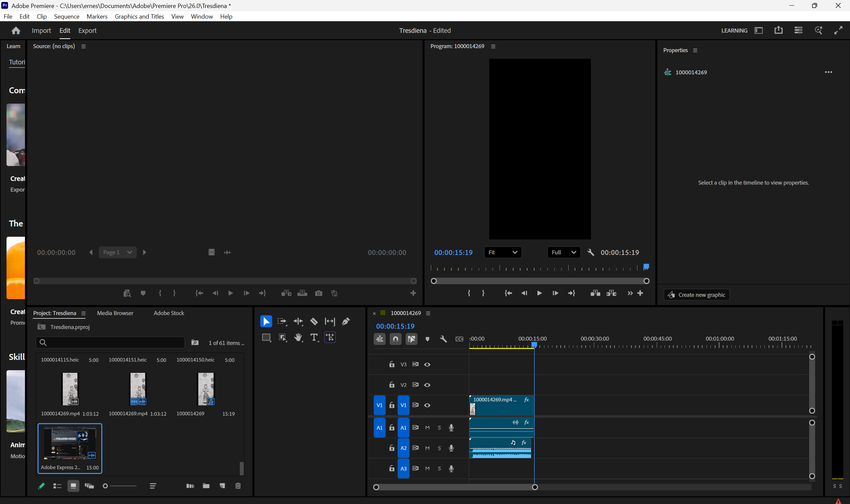Switch to the Media Browser tab
This screenshot has width=850, height=504.
pyautogui.click(x=115, y=313)
